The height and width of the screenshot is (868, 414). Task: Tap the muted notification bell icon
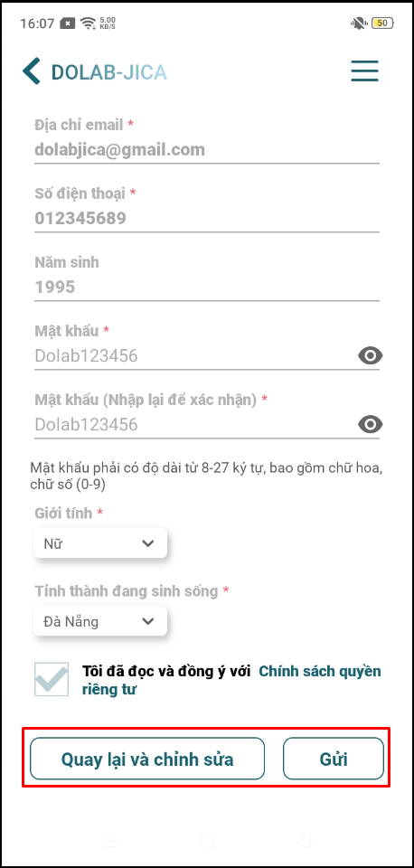(x=359, y=24)
